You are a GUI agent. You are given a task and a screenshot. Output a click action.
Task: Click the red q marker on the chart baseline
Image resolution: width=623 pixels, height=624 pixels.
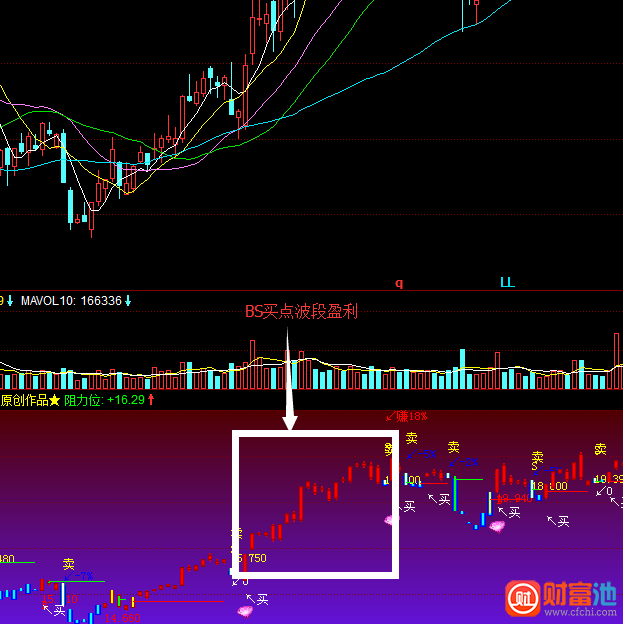399,283
